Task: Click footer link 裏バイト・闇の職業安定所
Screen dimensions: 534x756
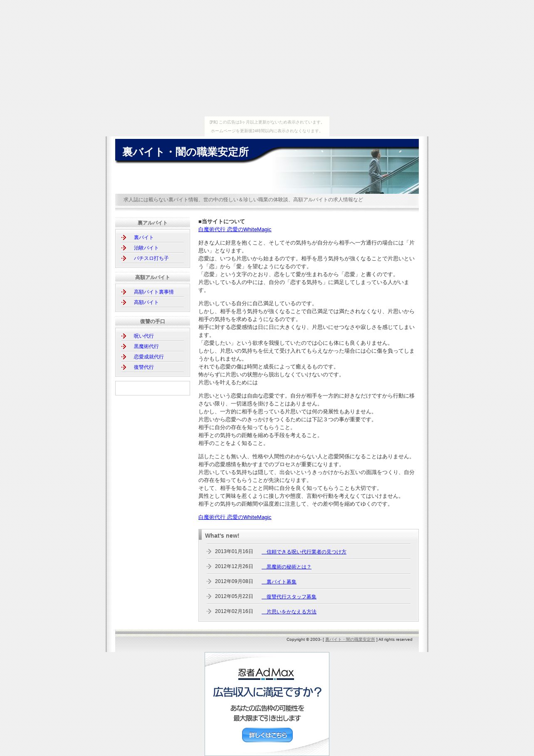Action: [350, 640]
